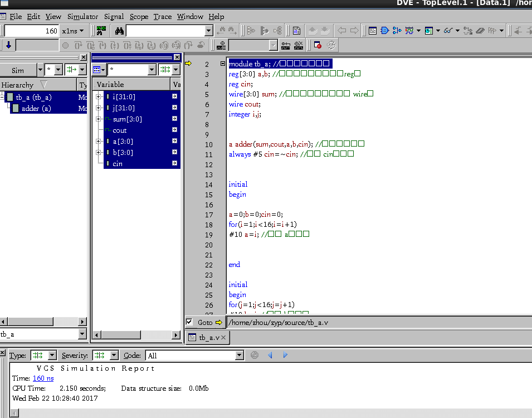Click the arrow icon on the cout row

pyautogui.click(x=175, y=130)
